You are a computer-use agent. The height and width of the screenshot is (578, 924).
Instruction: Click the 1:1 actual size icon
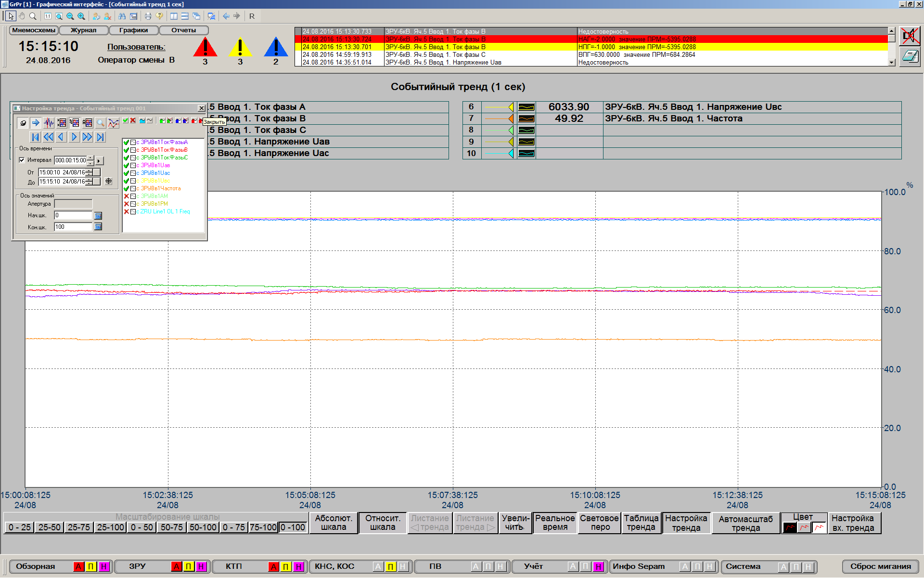point(48,16)
